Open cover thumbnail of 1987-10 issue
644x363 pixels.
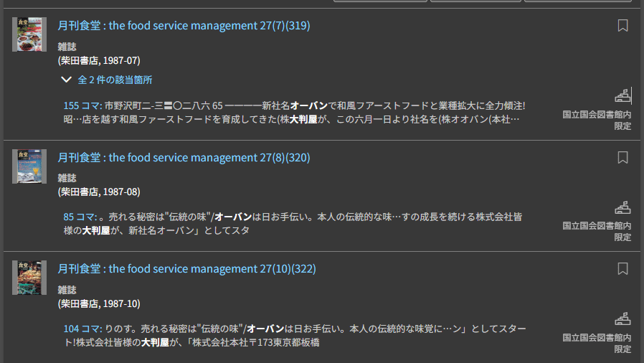tap(29, 278)
